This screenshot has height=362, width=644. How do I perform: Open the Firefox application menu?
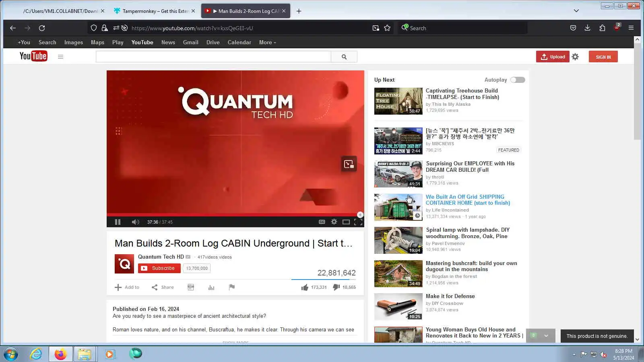coord(631,28)
